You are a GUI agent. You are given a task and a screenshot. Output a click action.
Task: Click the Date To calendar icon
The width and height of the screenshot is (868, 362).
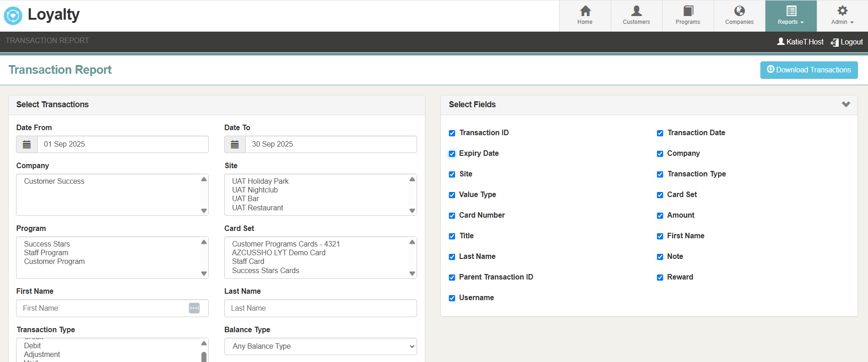(235, 144)
